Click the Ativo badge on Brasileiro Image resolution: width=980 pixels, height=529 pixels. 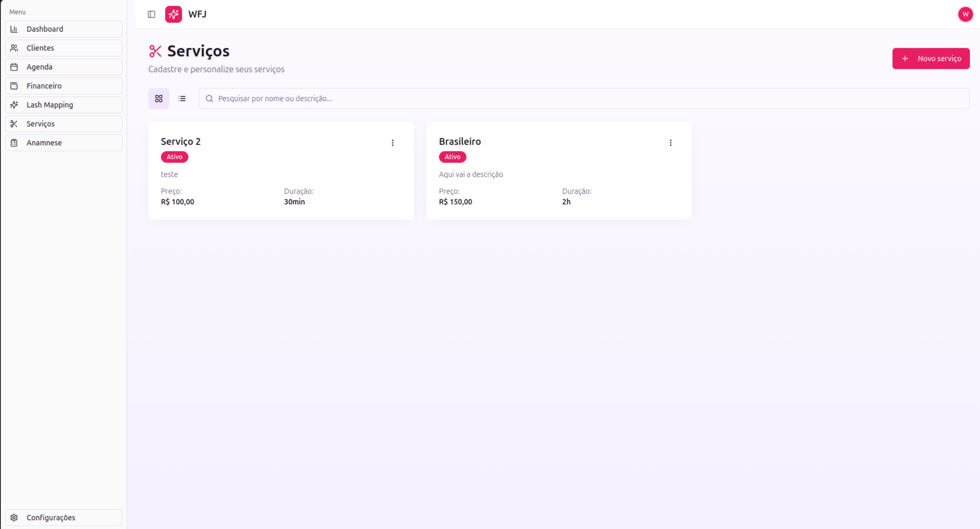(453, 157)
